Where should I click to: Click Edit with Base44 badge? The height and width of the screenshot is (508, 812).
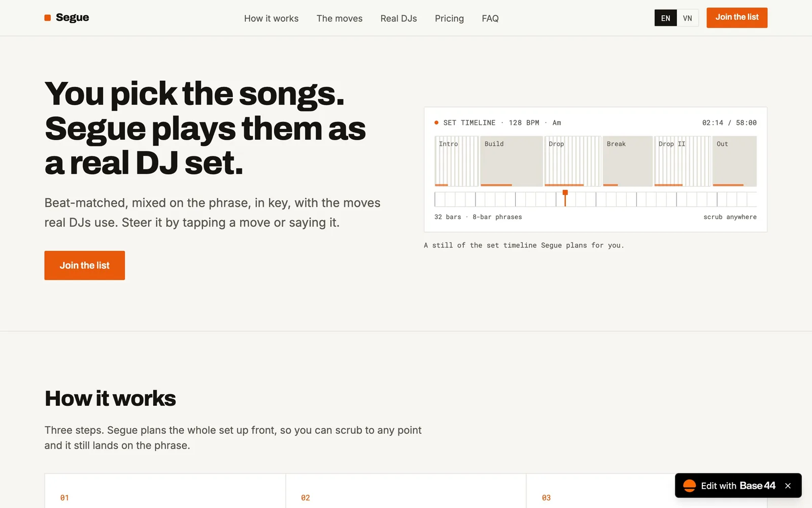tap(738, 486)
